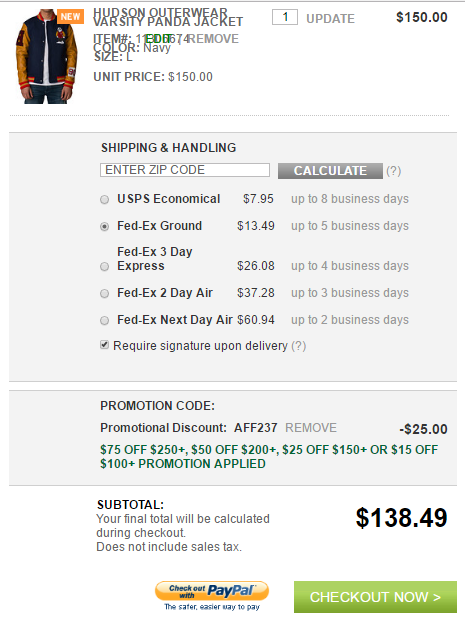Choose Fed-Ex 2 Day Air shipping
Screen dimensions: 465x622
(x=104, y=294)
